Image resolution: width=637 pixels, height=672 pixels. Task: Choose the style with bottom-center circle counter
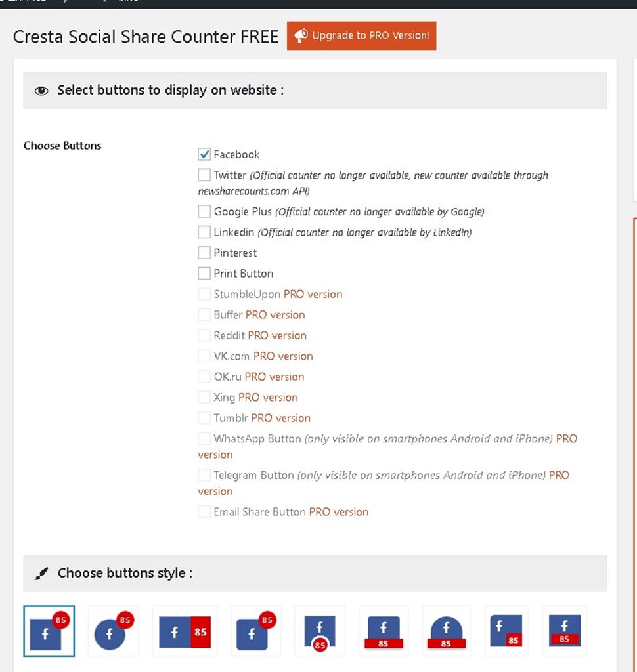tap(320, 631)
